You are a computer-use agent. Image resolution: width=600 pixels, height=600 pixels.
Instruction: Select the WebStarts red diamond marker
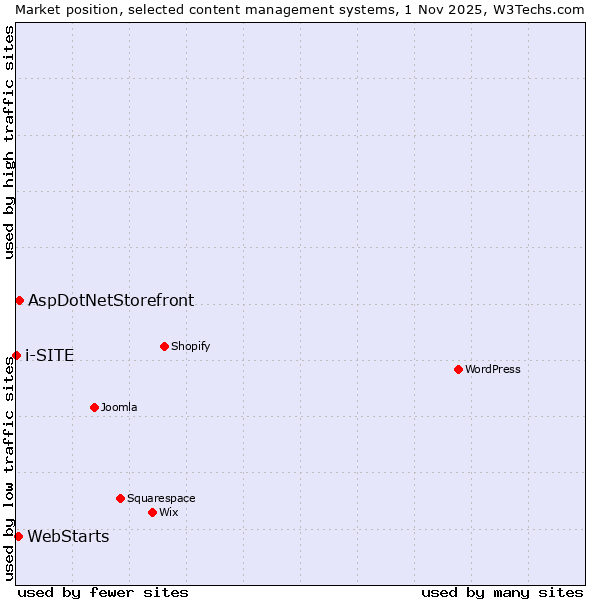[18, 536]
